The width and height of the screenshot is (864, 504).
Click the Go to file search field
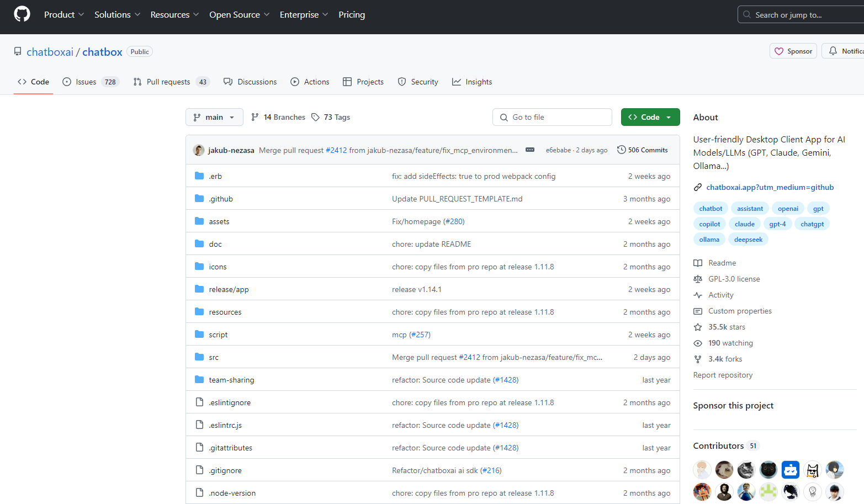point(552,117)
